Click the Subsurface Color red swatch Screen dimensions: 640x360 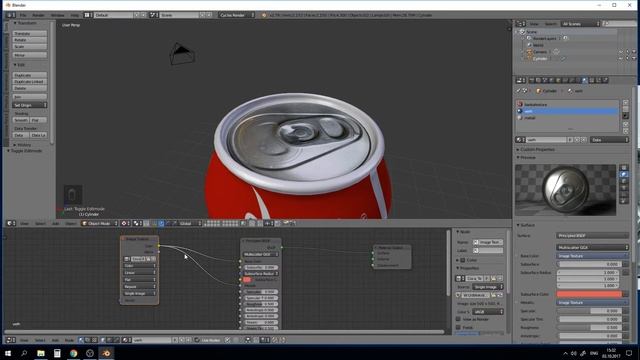click(x=589, y=294)
